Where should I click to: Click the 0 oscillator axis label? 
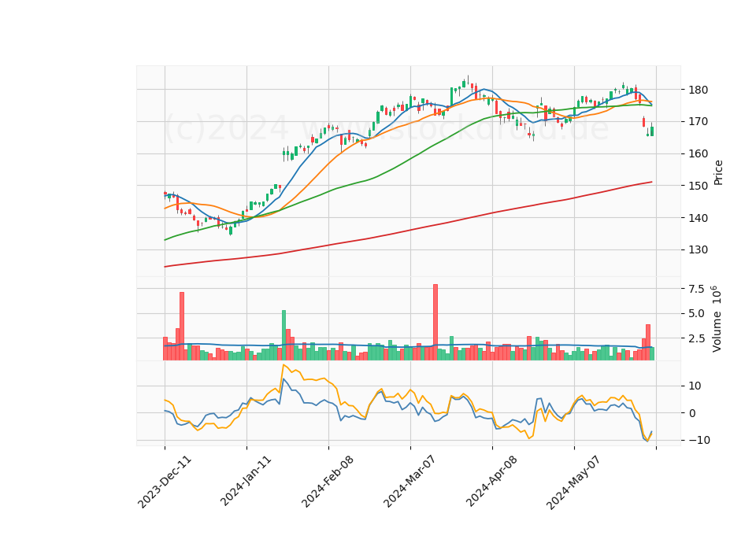pos(693,413)
